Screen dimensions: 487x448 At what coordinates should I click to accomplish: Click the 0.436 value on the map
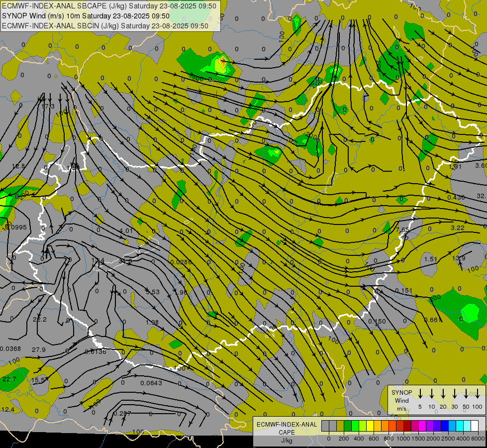456,198
